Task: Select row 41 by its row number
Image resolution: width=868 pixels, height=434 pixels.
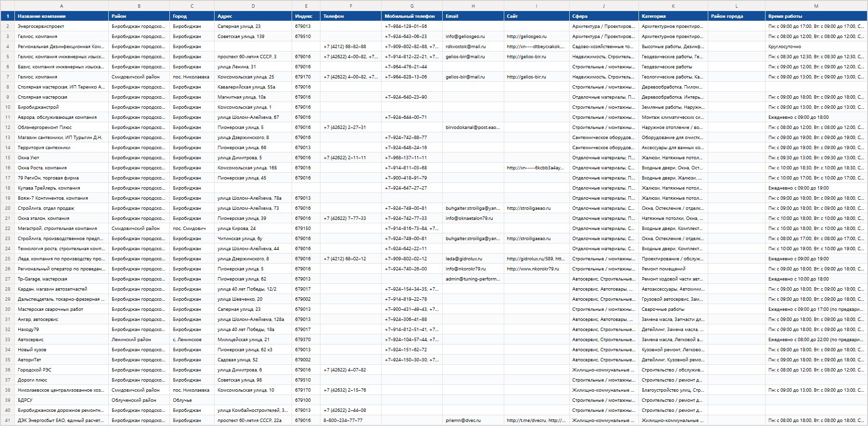Action: coord(8,421)
